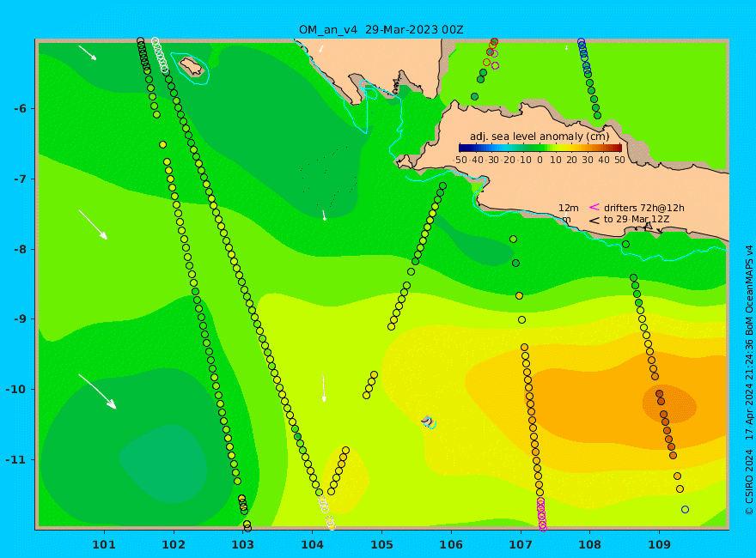Click the isolated yellow circle just below latitude -6.5
Image resolution: width=756 pixels, height=558 pixels.
tap(162, 144)
